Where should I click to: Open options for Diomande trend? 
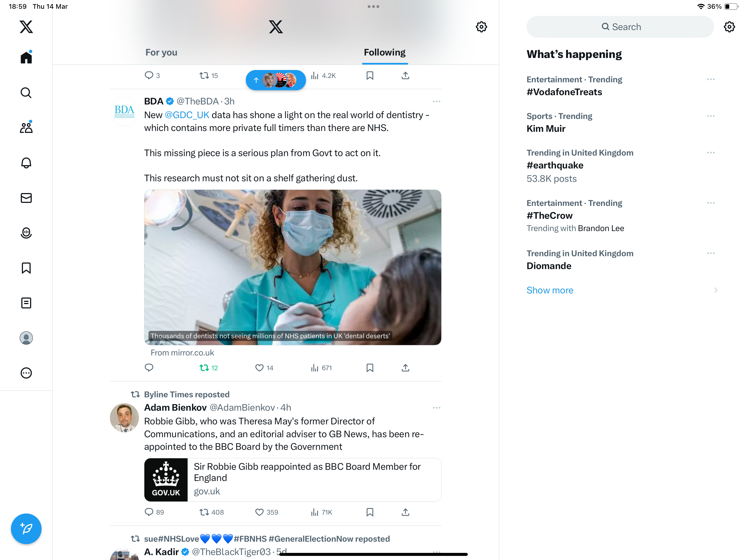click(x=711, y=253)
